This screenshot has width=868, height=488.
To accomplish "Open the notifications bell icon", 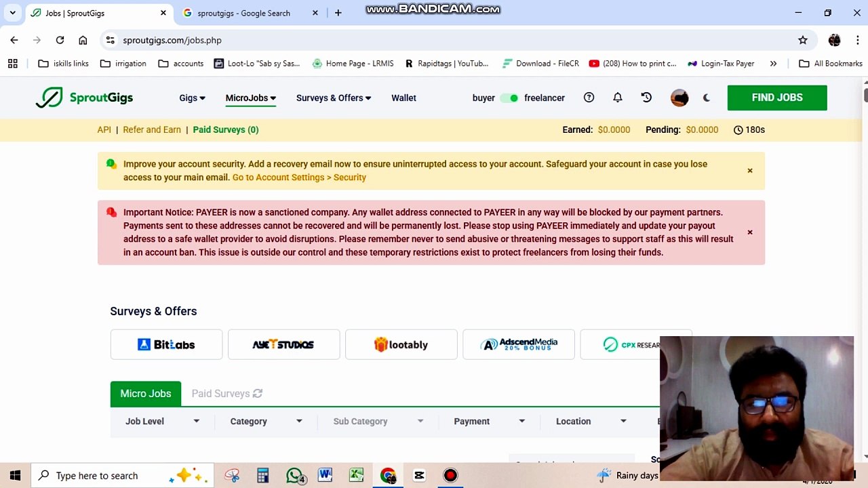I will 617,98.
